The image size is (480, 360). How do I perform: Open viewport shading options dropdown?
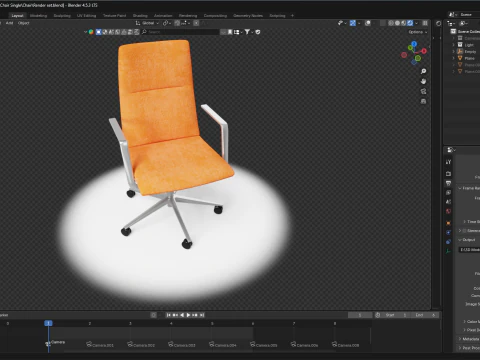(x=416, y=23)
